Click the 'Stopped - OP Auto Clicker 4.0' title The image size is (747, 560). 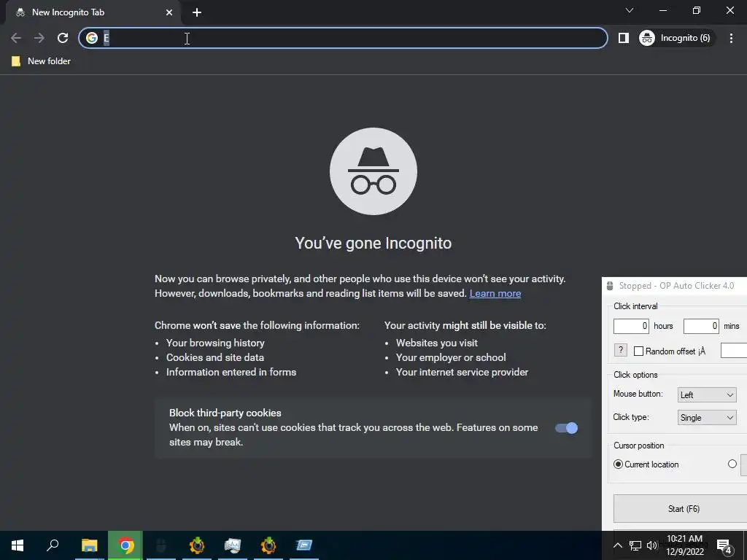tap(676, 286)
